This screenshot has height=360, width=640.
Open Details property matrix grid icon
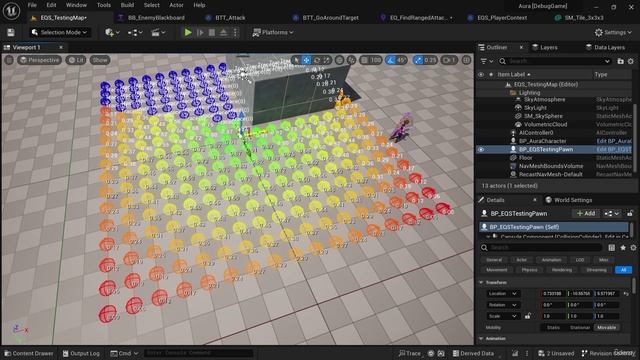(x=611, y=248)
